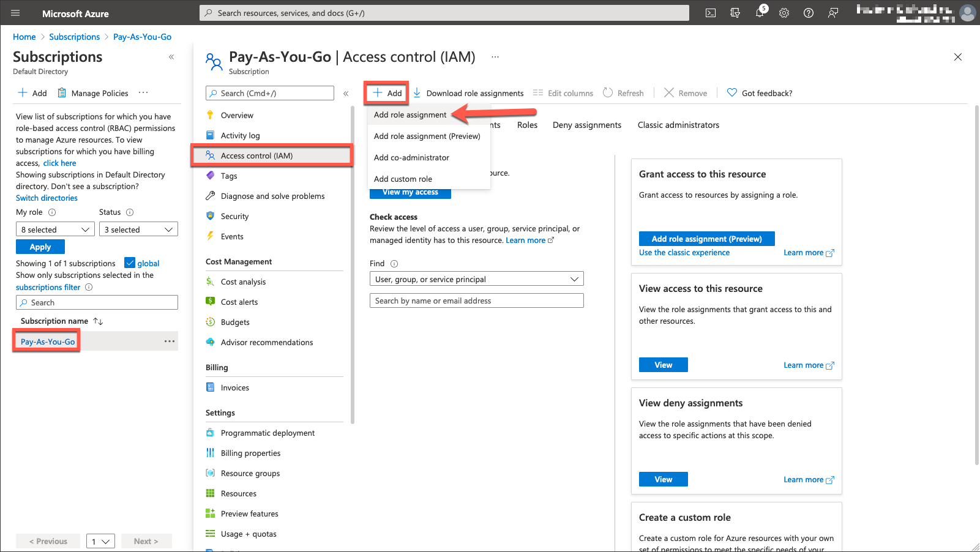Open Security in resource menu
This screenshot has height=552, width=980.
point(234,216)
